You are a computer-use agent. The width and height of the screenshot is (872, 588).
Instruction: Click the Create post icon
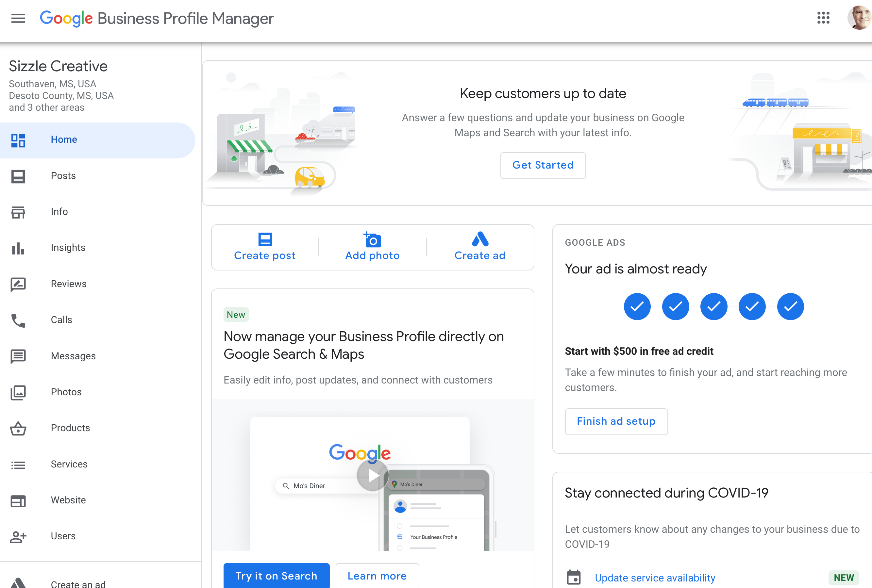coord(265,239)
